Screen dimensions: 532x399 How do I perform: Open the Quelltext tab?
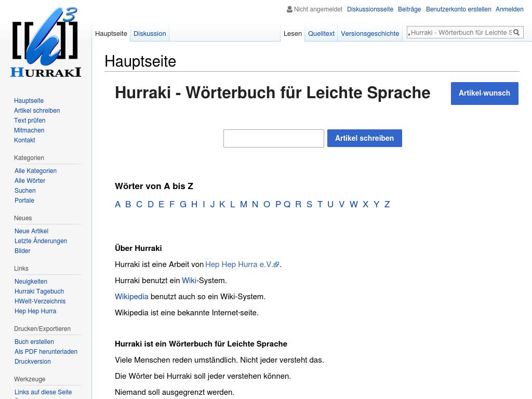[321, 33]
